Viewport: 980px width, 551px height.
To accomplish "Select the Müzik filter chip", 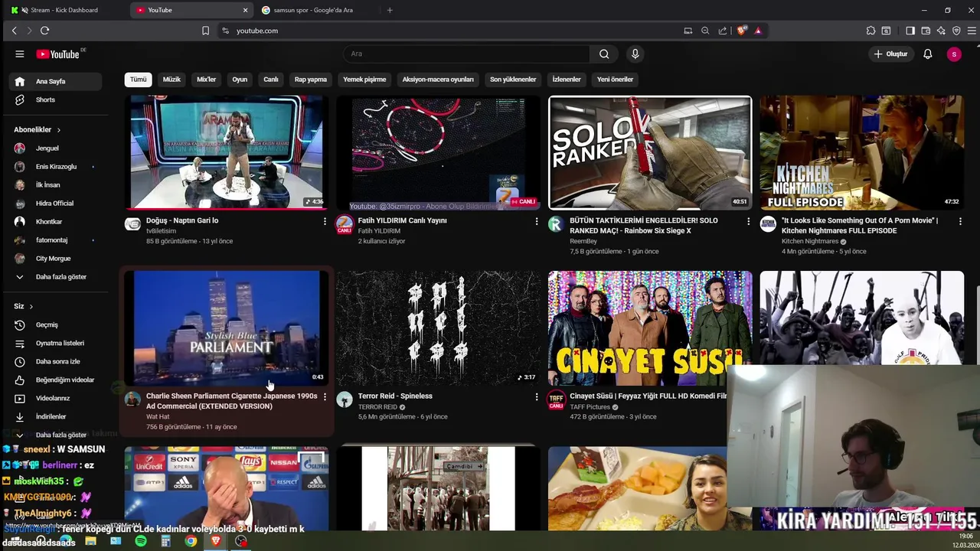I will tap(171, 80).
